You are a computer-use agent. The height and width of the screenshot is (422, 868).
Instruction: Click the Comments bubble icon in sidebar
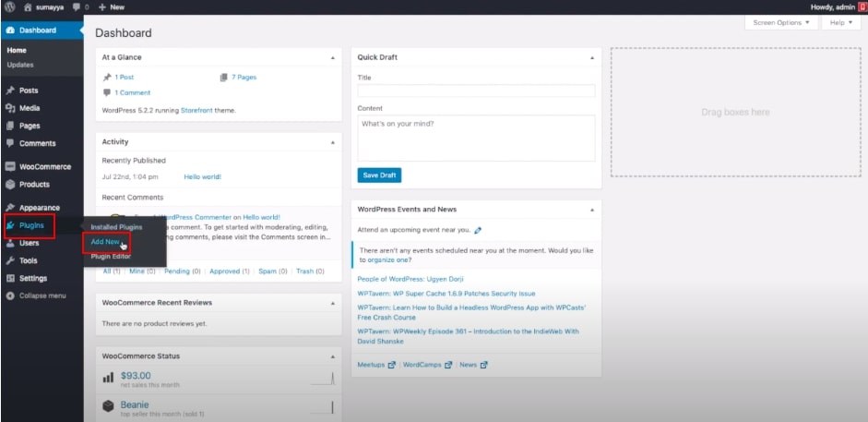pyautogui.click(x=10, y=143)
